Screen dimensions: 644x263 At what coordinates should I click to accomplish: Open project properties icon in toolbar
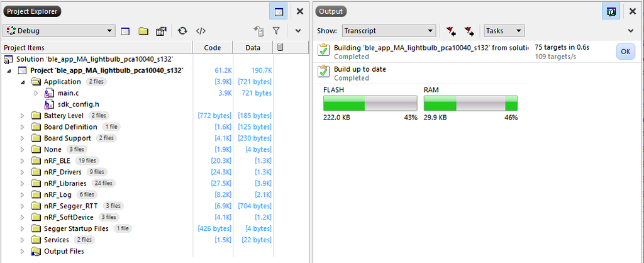(161, 30)
